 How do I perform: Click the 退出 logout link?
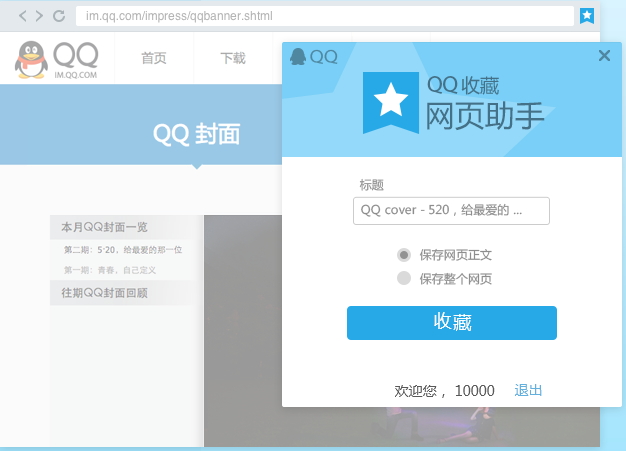point(528,390)
